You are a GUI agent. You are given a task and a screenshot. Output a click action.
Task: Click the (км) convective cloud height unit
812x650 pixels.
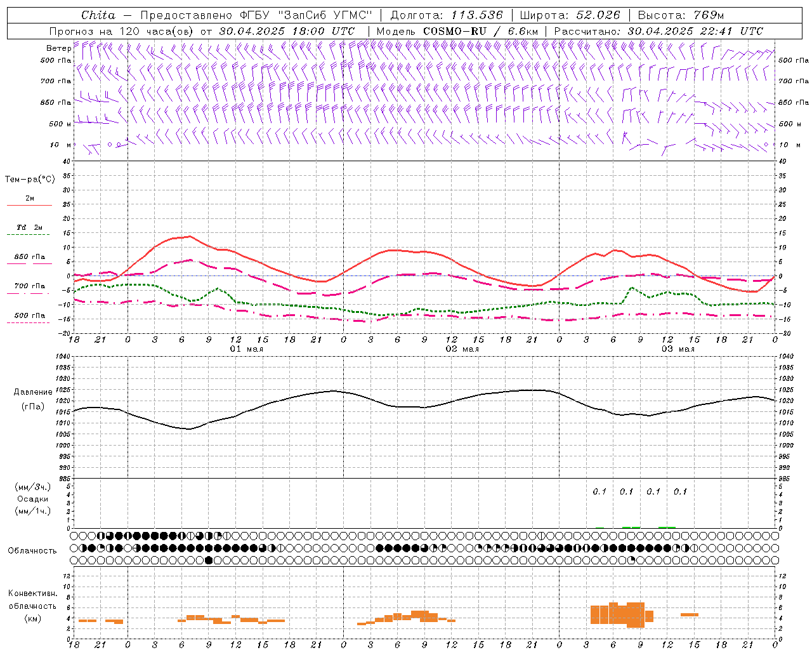33,618
